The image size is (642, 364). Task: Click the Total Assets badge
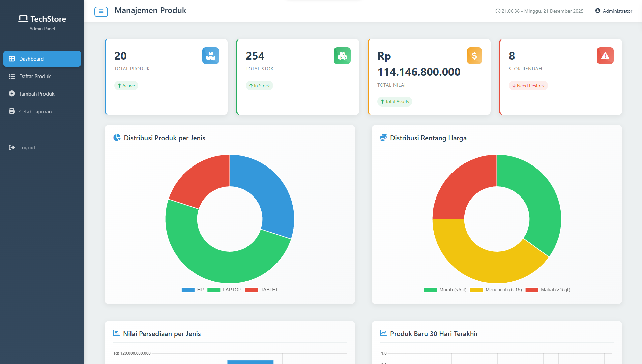pyautogui.click(x=395, y=102)
